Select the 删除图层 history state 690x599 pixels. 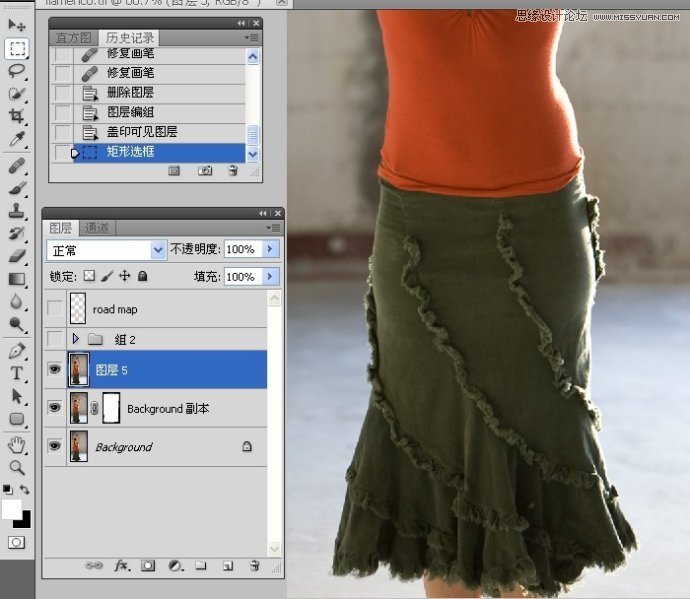148,93
